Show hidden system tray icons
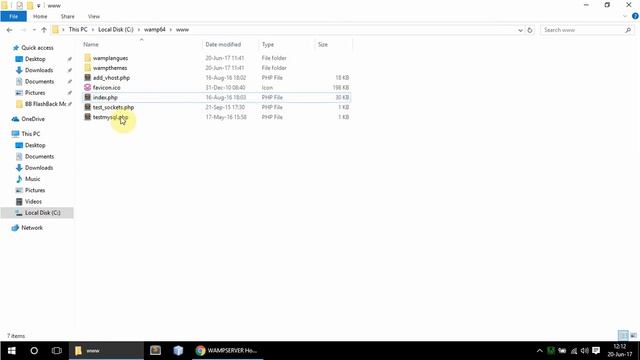This screenshot has height=360, width=640. (540, 351)
